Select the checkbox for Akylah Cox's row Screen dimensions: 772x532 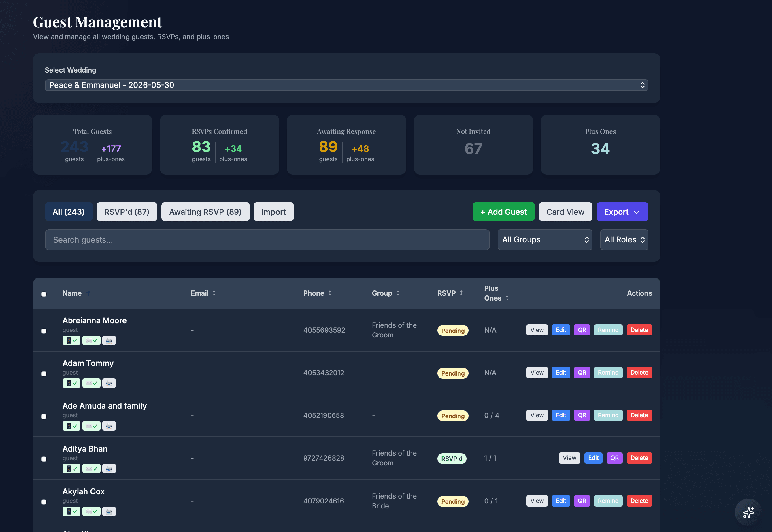tap(44, 502)
